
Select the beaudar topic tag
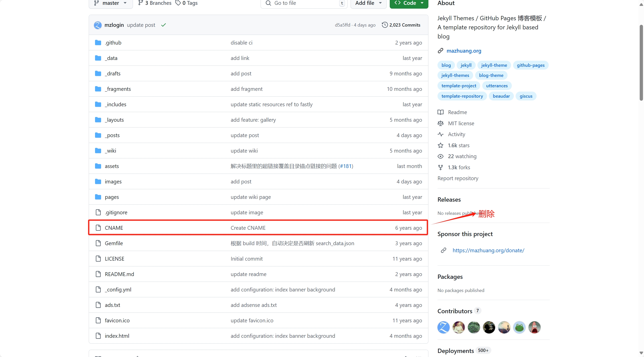[501, 96]
